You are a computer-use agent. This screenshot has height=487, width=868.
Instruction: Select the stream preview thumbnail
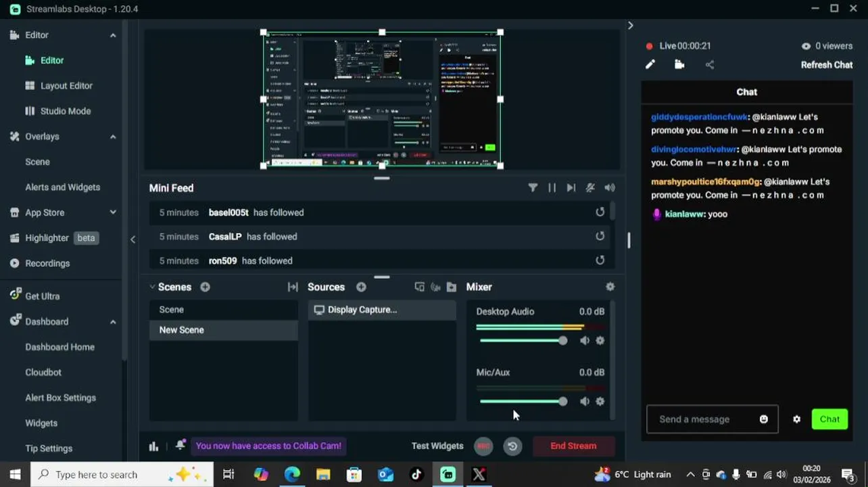pyautogui.click(x=382, y=99)
